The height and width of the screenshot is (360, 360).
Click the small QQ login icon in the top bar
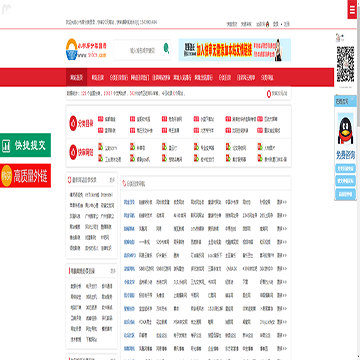(267, 24)
